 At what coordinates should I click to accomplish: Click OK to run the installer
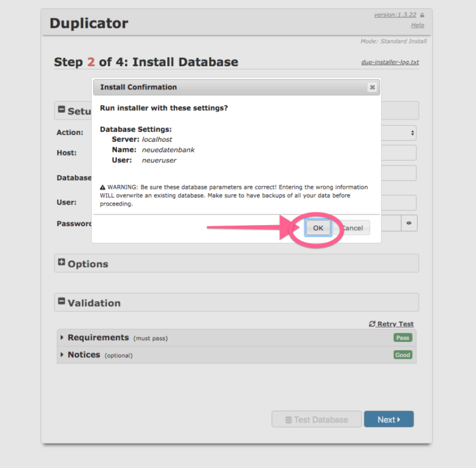pos(318,228)
